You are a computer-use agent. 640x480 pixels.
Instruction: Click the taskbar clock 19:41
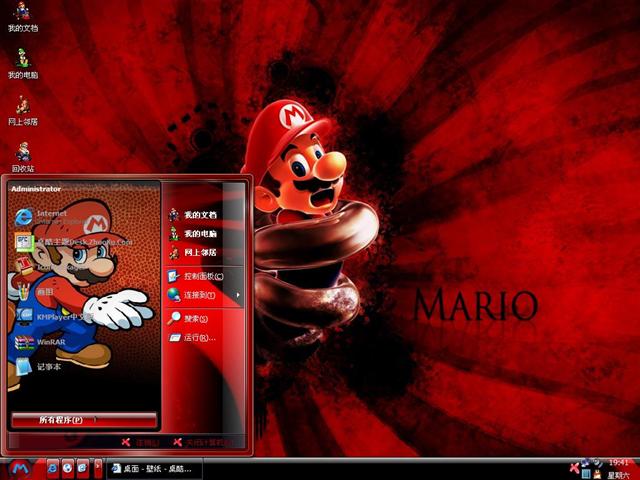[x=618, y=463]
